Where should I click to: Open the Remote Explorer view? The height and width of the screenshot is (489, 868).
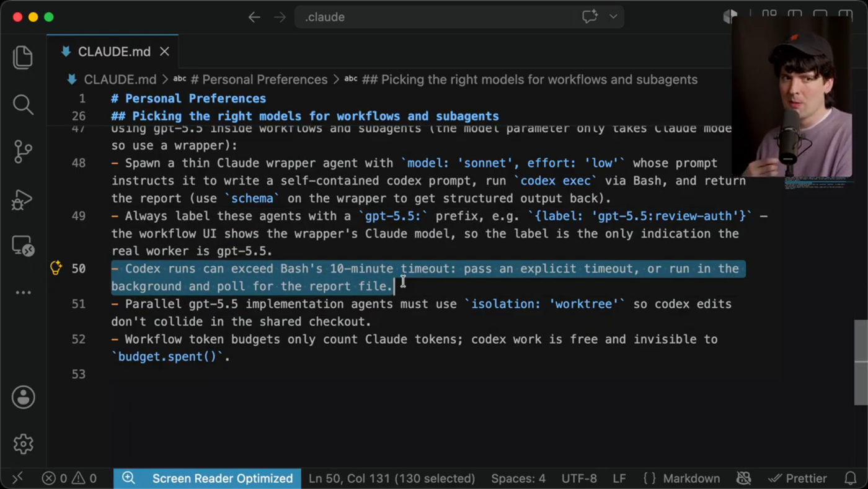click(23, 246)
